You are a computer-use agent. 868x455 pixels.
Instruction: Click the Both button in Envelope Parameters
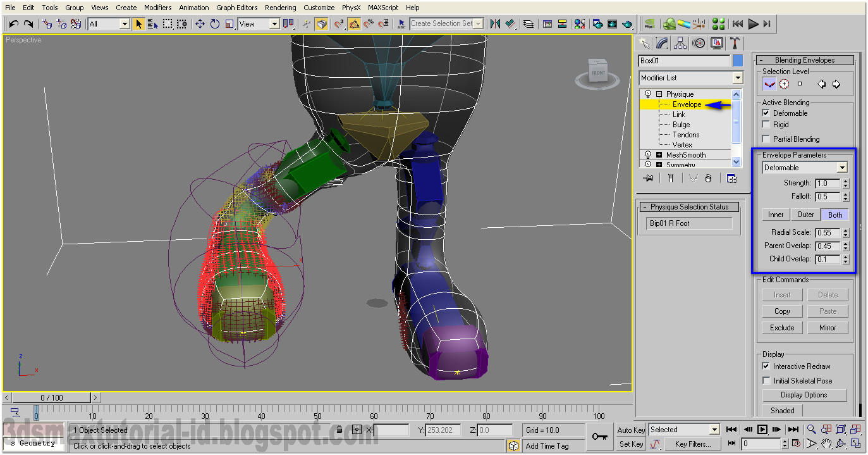point(834,215)
